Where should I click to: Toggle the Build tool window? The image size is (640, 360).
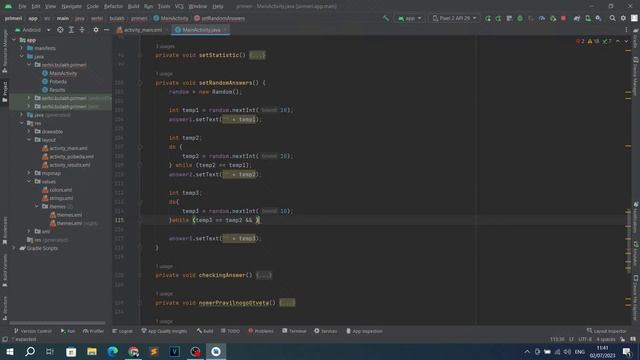pyautogui.click(x=205, y=331)
